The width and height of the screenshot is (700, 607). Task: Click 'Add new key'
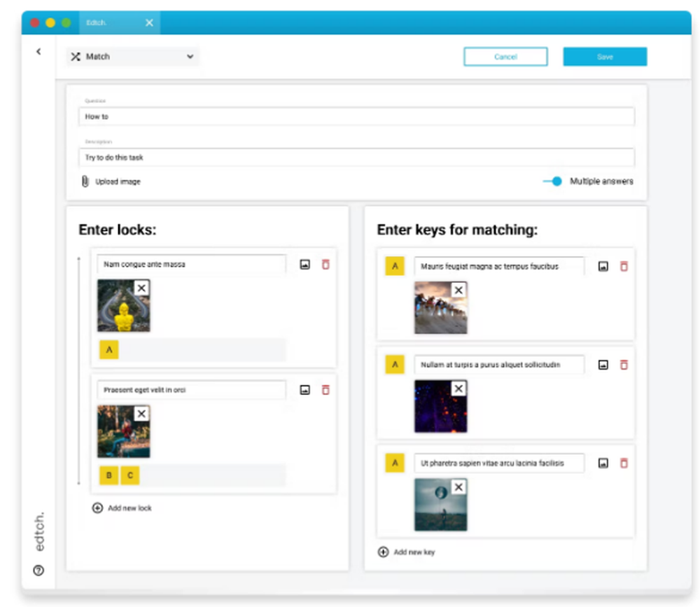pyautogui.click(x=409, y=552)
